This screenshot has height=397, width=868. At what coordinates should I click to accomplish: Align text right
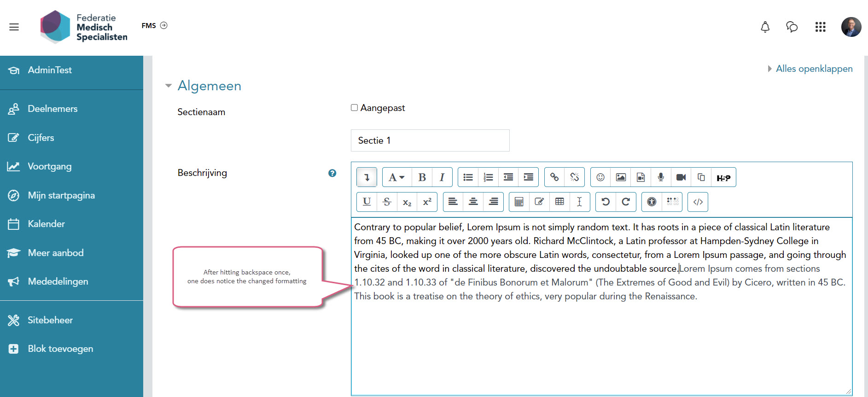pyautogui.click(x=494, y=202)
